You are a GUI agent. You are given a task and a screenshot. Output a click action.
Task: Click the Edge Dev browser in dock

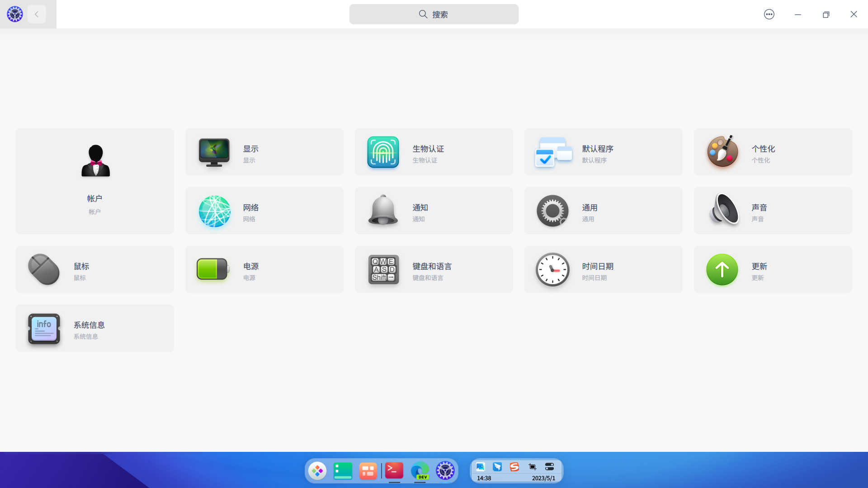coord(420,471)
